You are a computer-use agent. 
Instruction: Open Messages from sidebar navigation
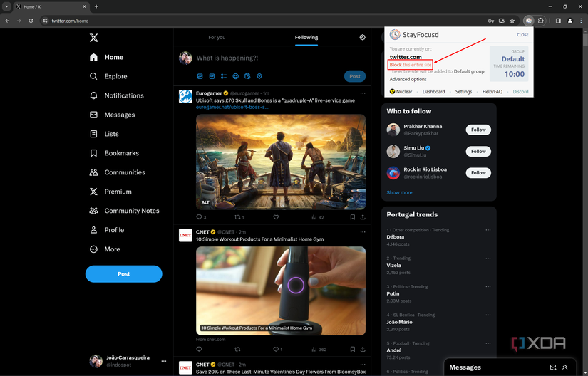pyautogui.click(x=112, y=115)
